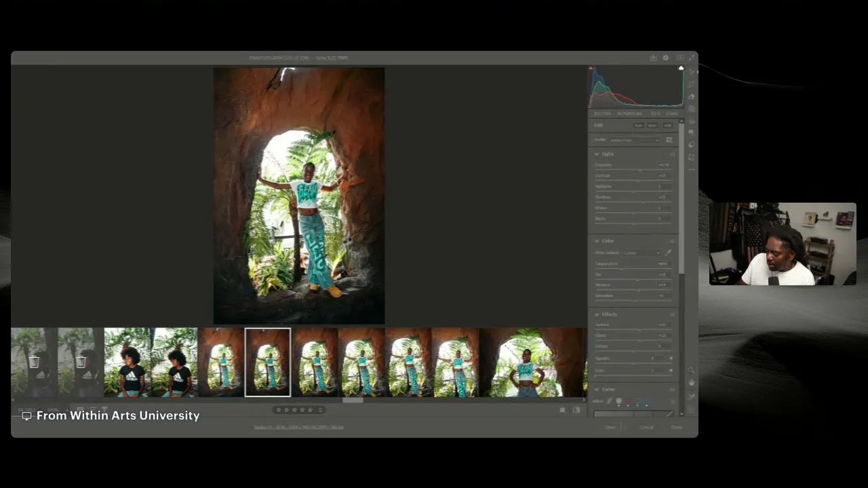Click the color sampler tool icon
This screenshot has width=868, height=488.
pos(691,396)
